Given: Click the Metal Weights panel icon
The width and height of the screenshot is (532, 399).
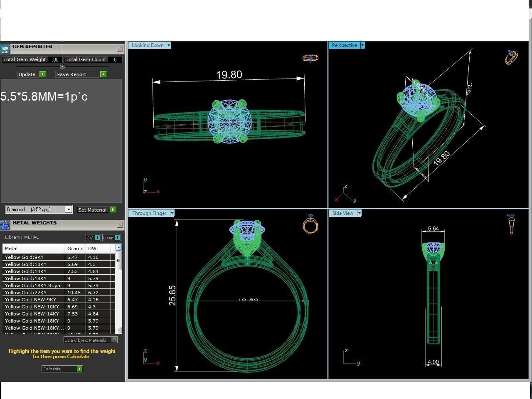Looking at the screenshot, I should click(x=5, y=225).
